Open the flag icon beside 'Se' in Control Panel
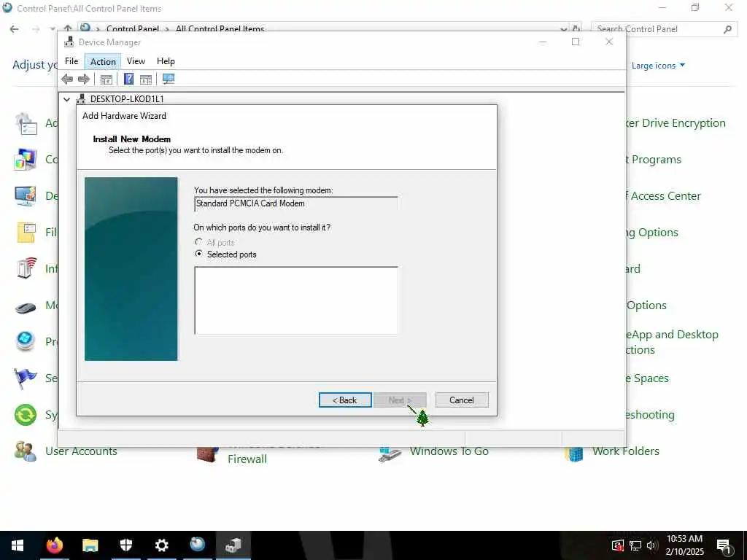The height and width of the screenshot is (560, 747). point(26,378)
